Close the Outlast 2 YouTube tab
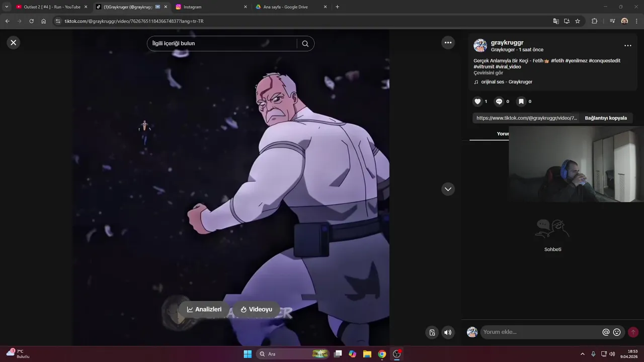This screenshot has width=644, height=362. pyautogui.click(x=86, y=7)
